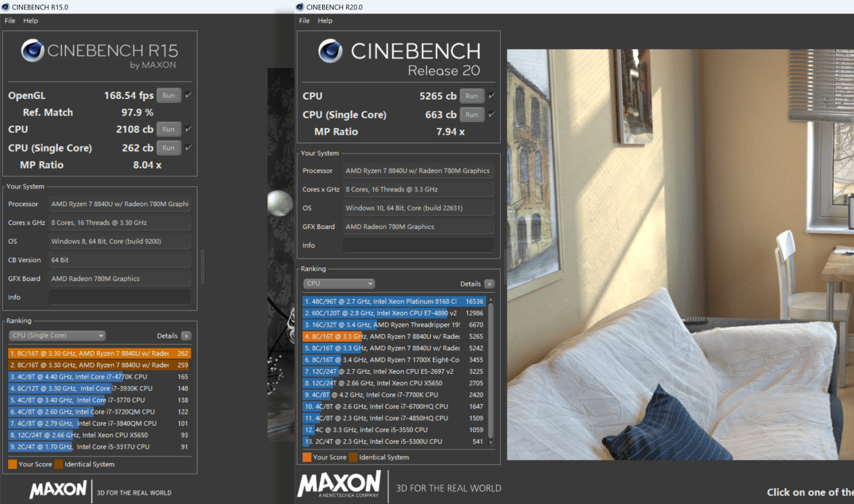Click the Processor value field in R20
854x504 pixels.
click(x=419, y=170)
